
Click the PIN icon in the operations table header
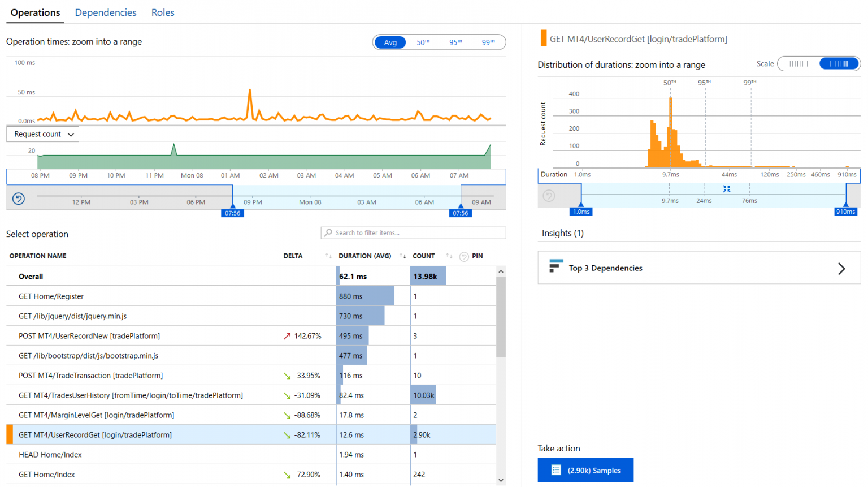(476, 256)
